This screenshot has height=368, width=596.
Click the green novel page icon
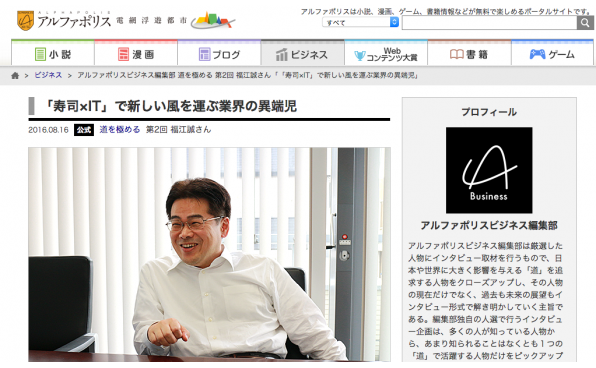pyautogui.click(x=40, y=54)
